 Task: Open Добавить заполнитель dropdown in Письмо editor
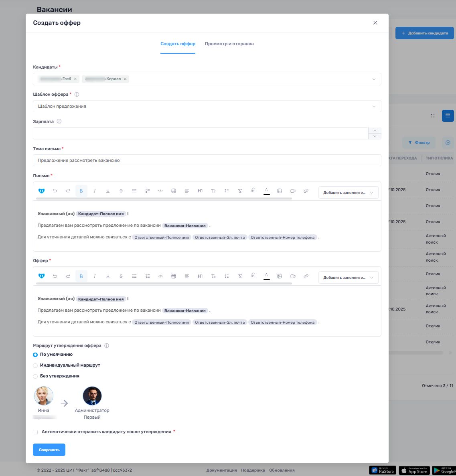point(348,193)
